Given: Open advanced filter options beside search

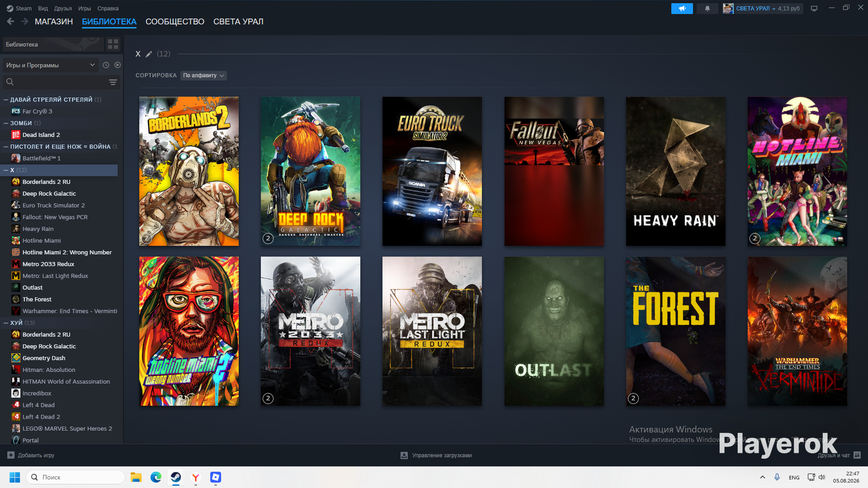Looking at the screenshot, I should point(113,82).
